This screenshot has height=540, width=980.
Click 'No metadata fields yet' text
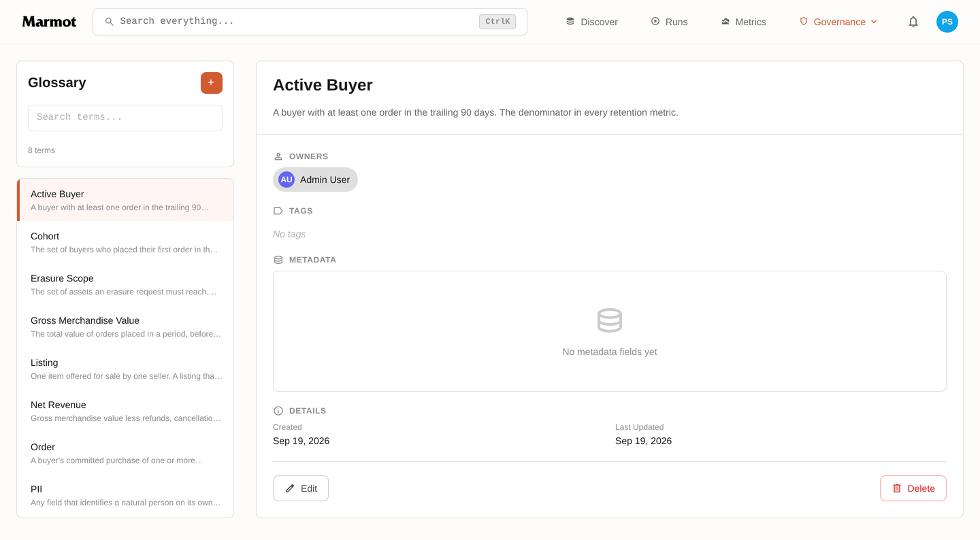pos(610,352)
